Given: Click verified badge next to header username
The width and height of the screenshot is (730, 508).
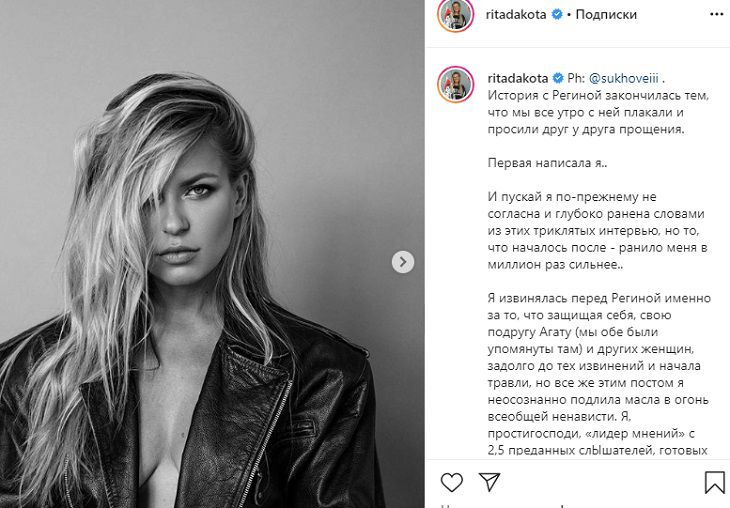Looking at the screenshot, I should (x=556, y=14).
